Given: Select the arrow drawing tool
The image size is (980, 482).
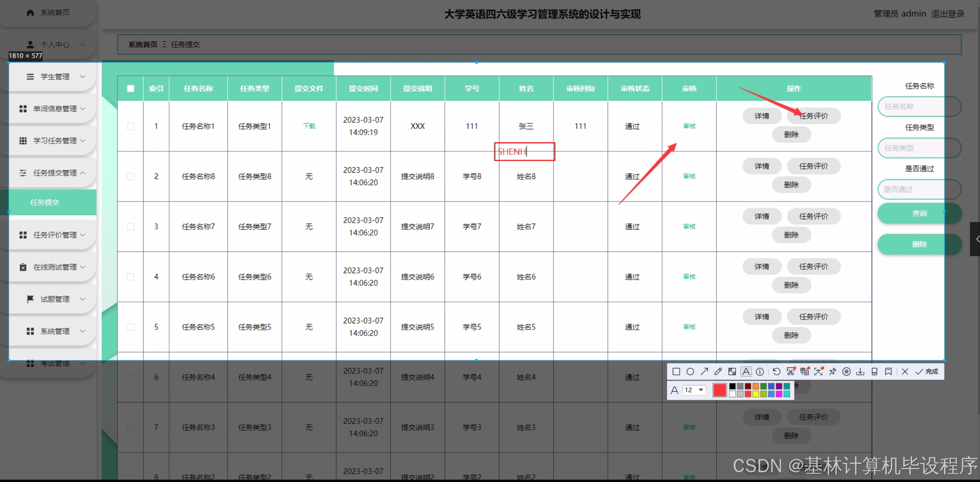Looking at the screenshot, I should (704, 372).
